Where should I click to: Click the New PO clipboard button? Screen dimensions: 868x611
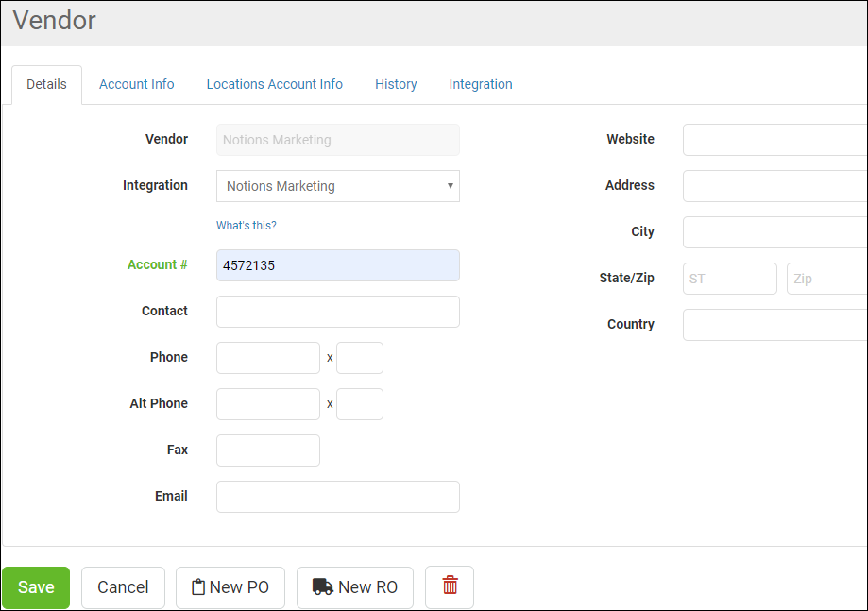click(x=230, y=587)
